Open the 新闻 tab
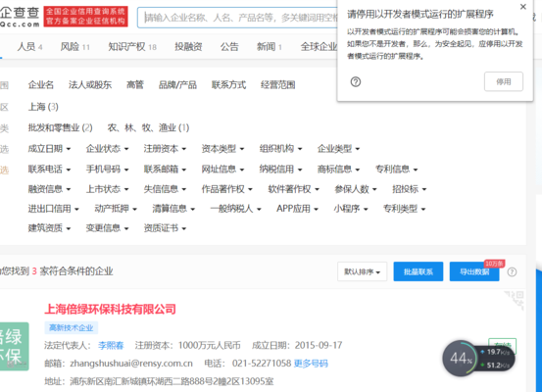Image resolution: width=542 pixels, height=392 pixels. tap(269, 47)
